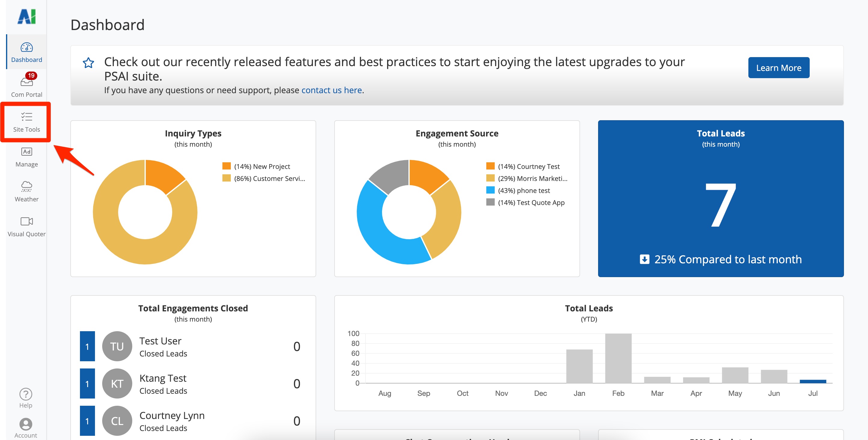Screen dimensions: 868x440
Task: Open Com Portal inbox icon
Action: 26,82
